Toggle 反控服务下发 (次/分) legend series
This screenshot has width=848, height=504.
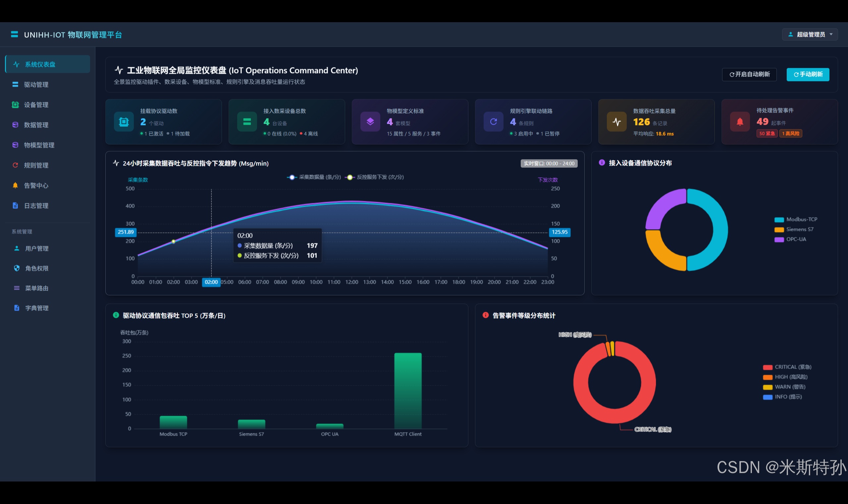point(374,177)
